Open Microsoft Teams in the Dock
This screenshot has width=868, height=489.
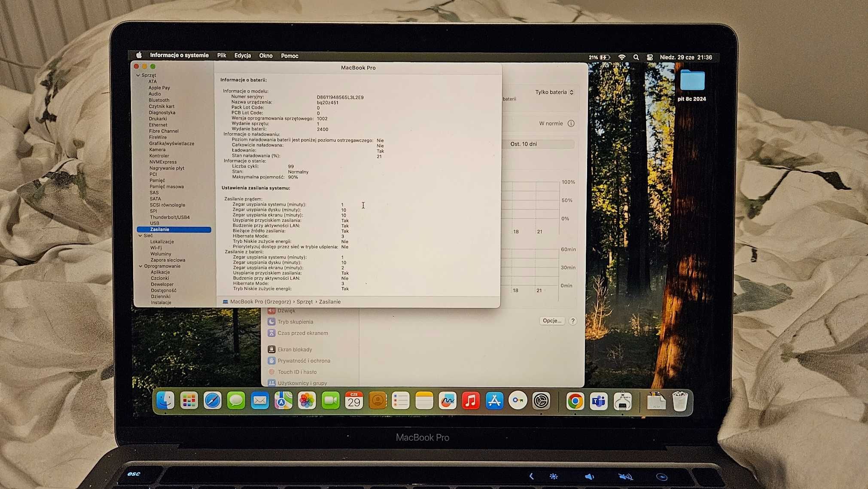click(x=599, y=401)
